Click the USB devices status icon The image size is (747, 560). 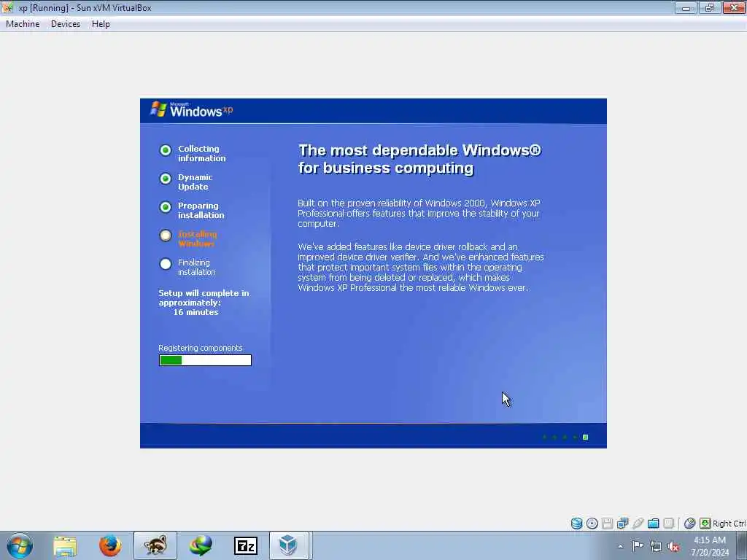(x=638, y=524)
